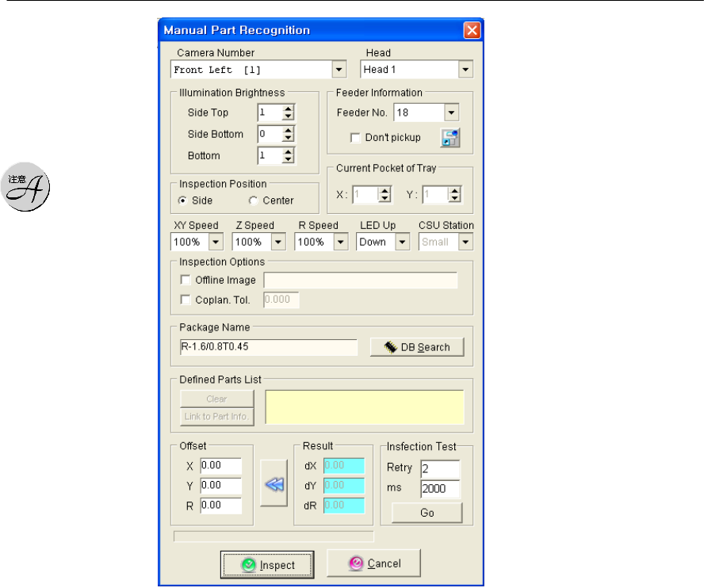The image size is (704, 588).
Task: Click the Result dY field
Action: (x=344, y=485)
